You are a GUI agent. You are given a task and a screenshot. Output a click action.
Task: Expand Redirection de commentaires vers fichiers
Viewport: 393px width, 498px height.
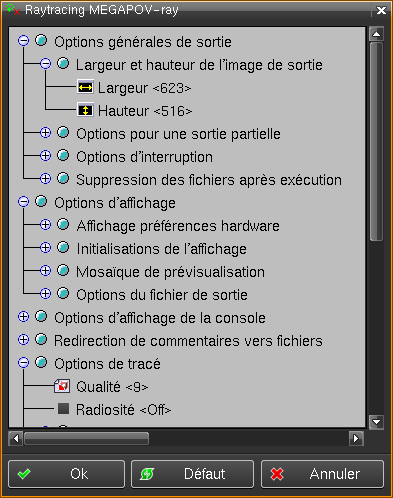(23, 340)
